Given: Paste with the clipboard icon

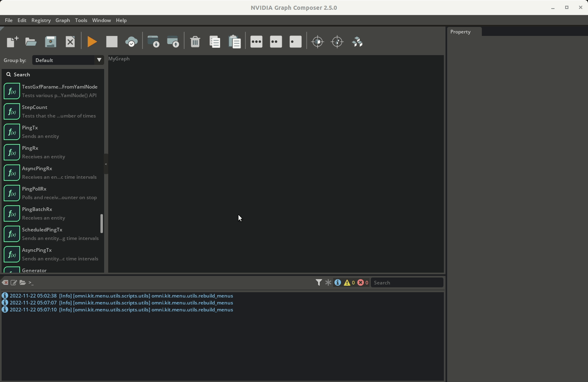Looking at the screenshot, I should click(x=234, y=42).
